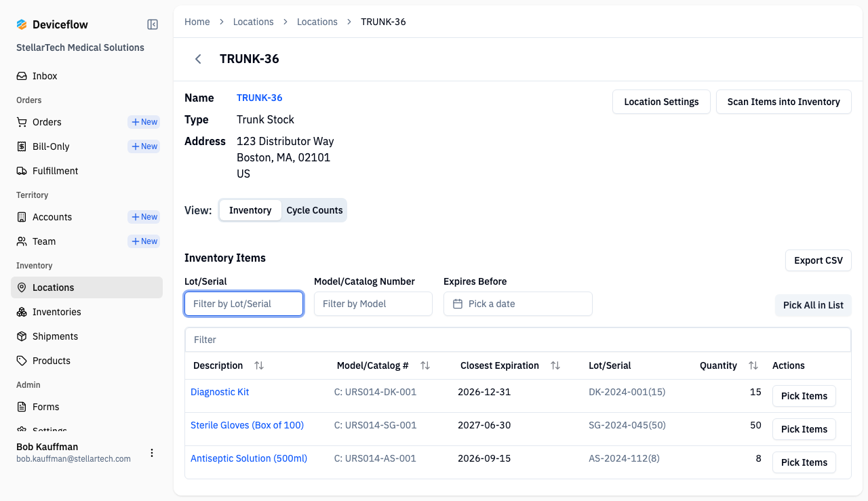868x501 pixels.
Task: Click the back arrow beside TRUNK-36
Action: pos(198,59)
